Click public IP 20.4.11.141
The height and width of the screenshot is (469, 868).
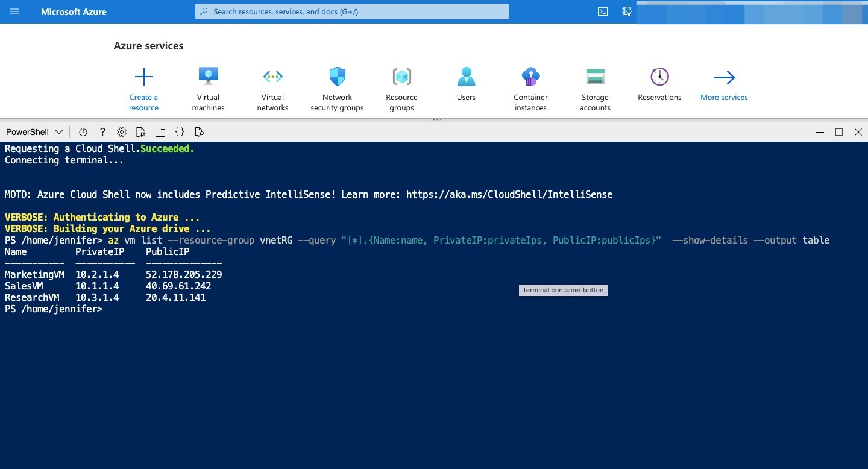pyautogui.click(x=175, y=297)
